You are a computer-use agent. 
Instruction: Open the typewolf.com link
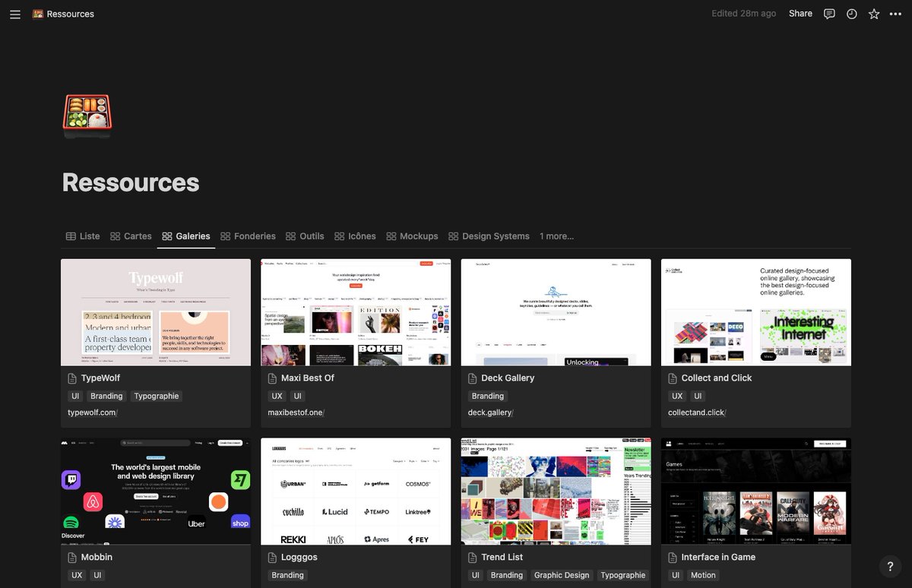(x=92, y=413)
